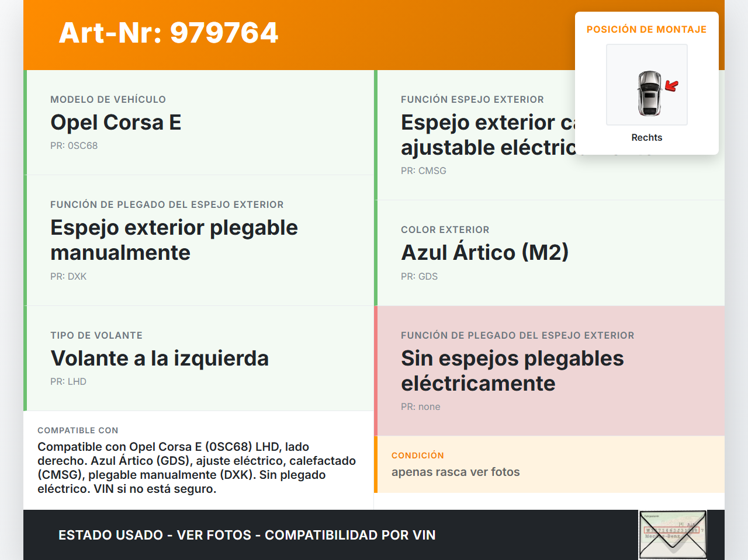Select the MODELO DE VEHÍCULO label
This screenshot has width=748, height=560.
click(x=108, y=100)
